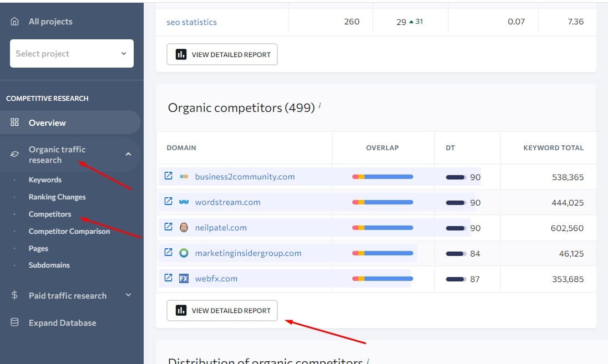Click the chart icon in the Organic competitors View Detailed Report button
This screenshot has height=364, width=608.
[181, 310]
